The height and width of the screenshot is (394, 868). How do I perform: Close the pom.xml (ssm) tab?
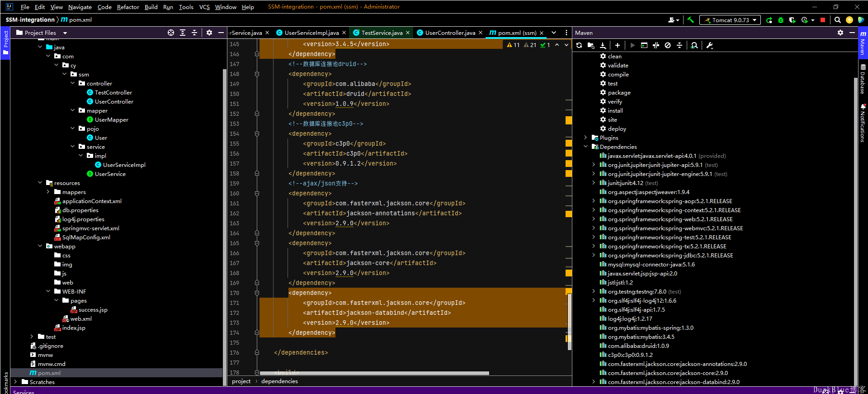click(x=542, y=33)
